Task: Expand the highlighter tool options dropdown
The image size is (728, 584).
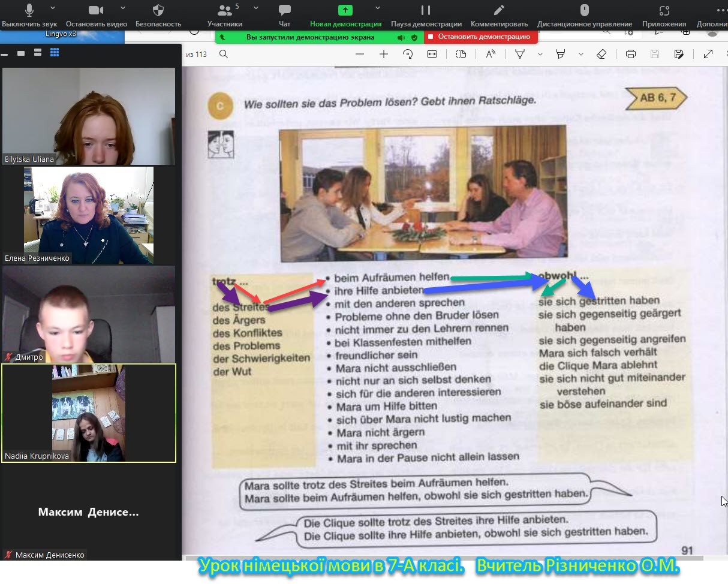Action: point(580,54)
